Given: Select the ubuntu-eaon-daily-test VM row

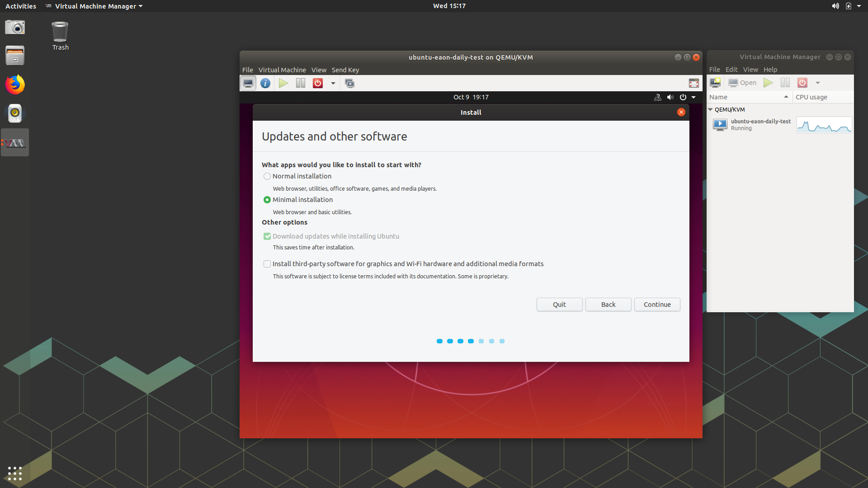Looking at the screenshot, I should 780,125.
